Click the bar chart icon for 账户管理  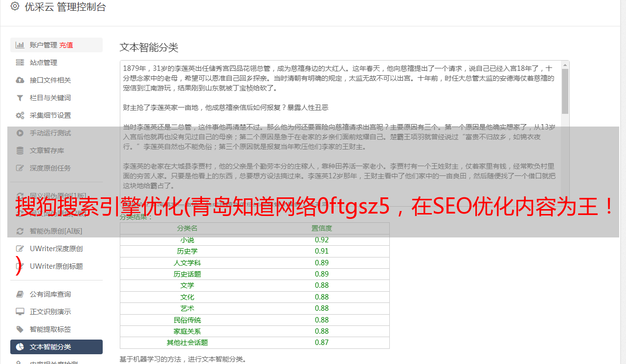pos(20,45)
